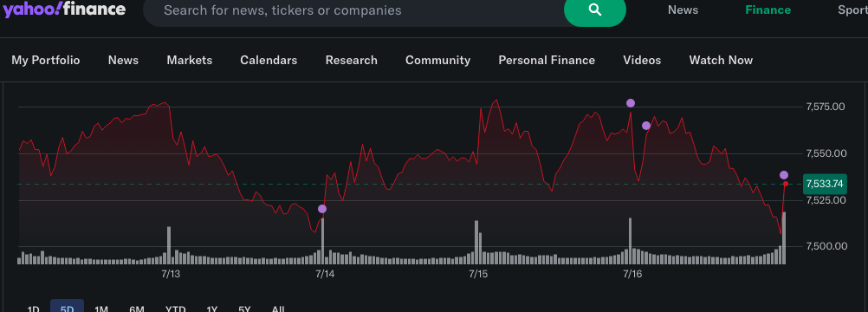
Task: Click the second purple marker just after 7/16
Action: 646,126
